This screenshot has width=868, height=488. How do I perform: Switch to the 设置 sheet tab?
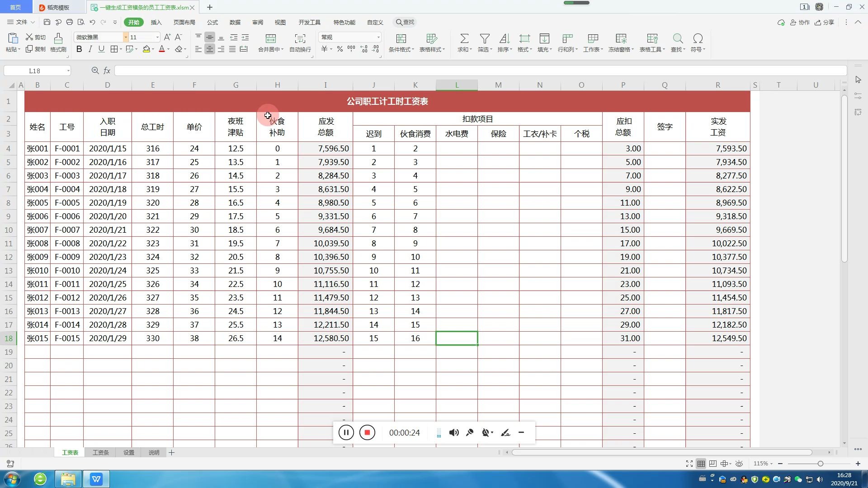(129, 452)
